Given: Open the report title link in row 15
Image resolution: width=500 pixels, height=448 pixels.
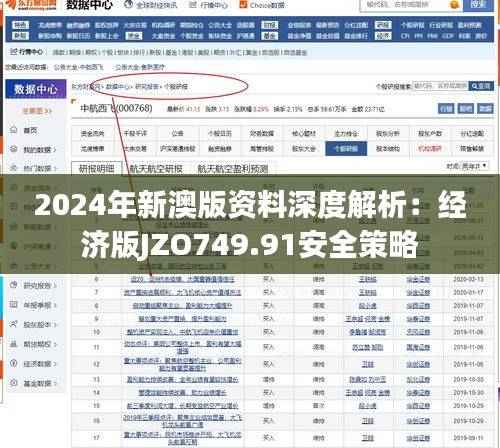Looking at the screenshot, I should (182, 406).
